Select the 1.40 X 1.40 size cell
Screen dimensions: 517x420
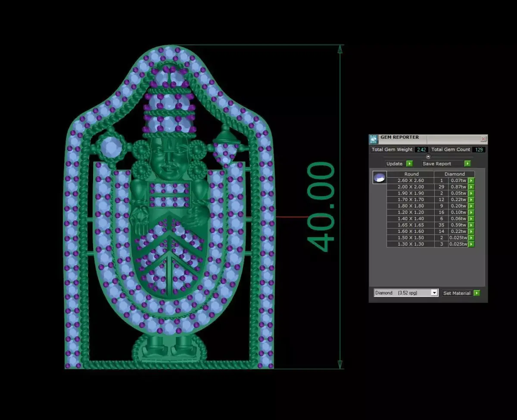coord(411,219)
